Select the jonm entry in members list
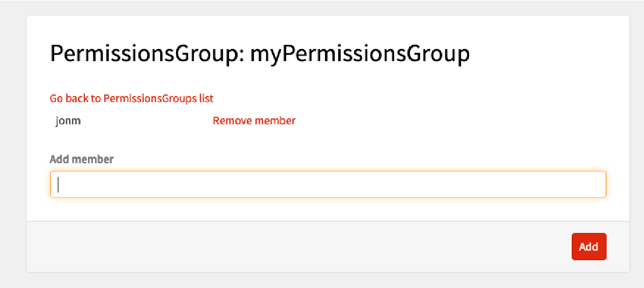The width and height of the screenshot is (644, 288). click(x=68, y=121)
